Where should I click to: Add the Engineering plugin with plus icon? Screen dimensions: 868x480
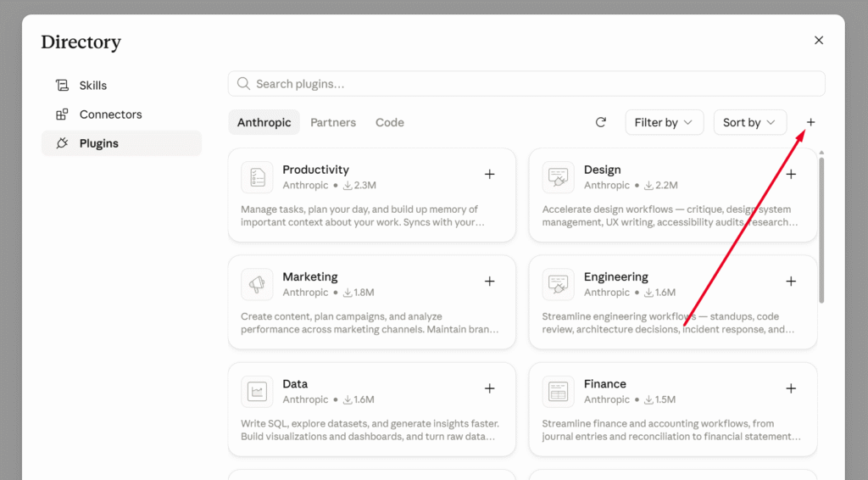click(x=791, y=282)
